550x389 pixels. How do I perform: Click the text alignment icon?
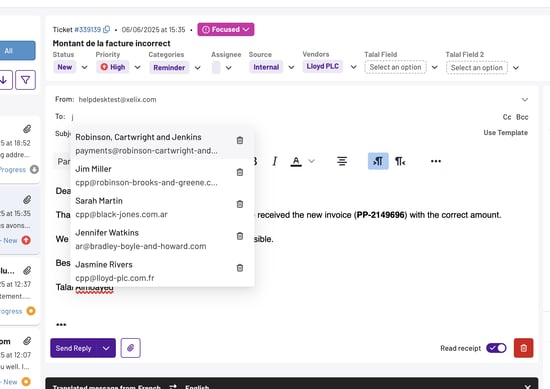(342, 161)
